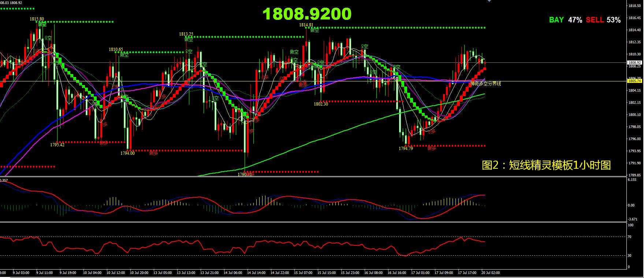Screen dimensions: 644x278
Task: Click the 6.155 MACD scale value
Action: pos(632,180)
